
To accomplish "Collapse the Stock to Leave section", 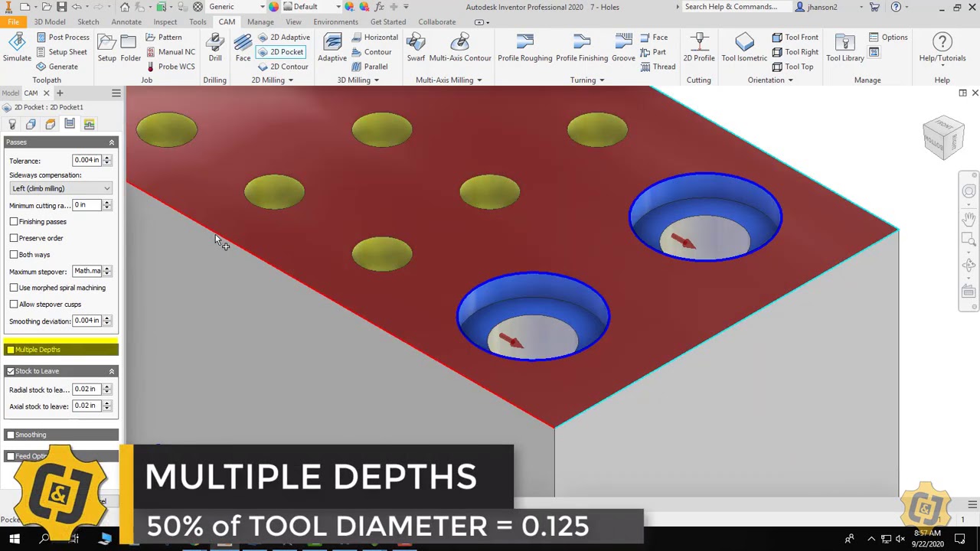I will point(112,371).
